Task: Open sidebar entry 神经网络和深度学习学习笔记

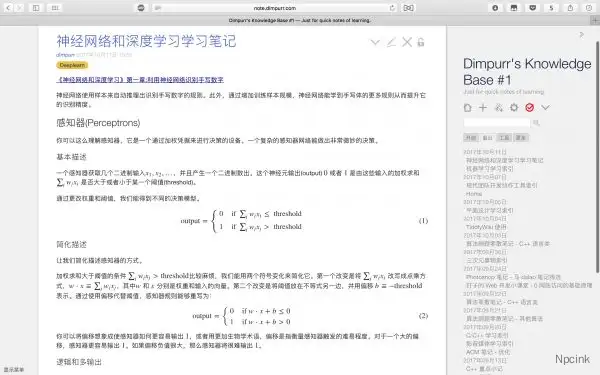Action: (x=505, y=160)
